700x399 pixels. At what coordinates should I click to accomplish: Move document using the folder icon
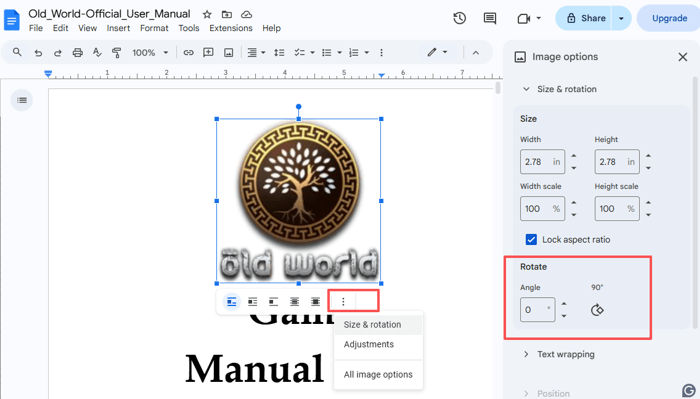[x=227, y=15]
